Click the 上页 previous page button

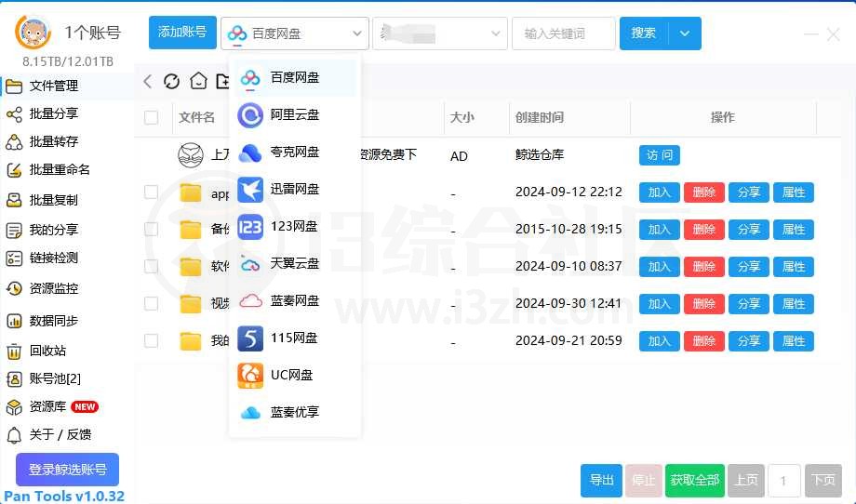tap(746, 480)
